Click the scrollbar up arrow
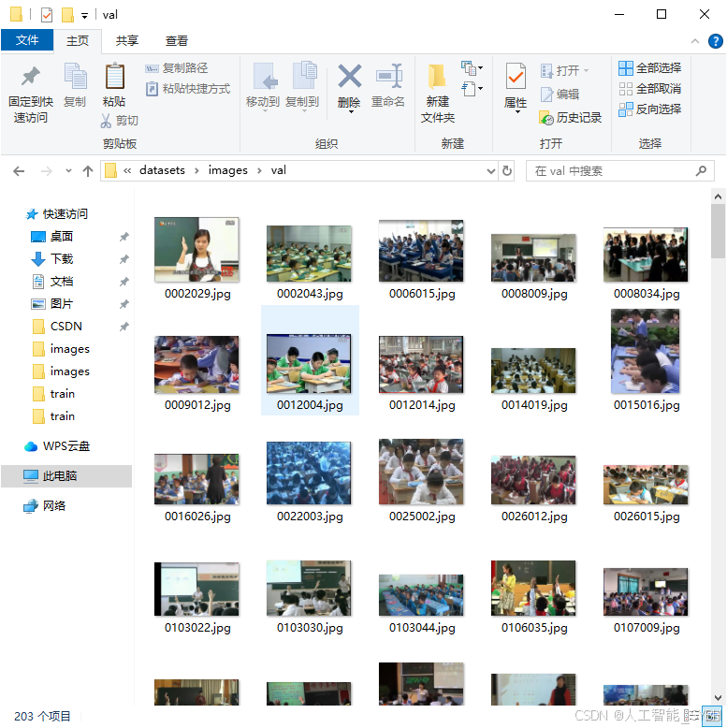 (719, 197)
